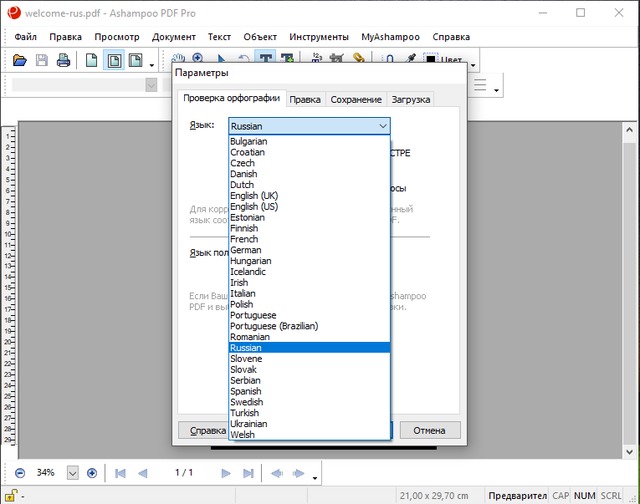This screenshot has height=504, width=640.
Task: Switch to the Сохранение tab
Action: tap(356, 100)
